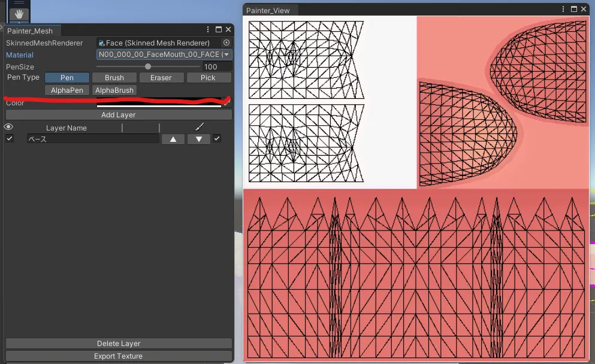Click the PenSize slider handle
Viewport: 595px width, 364px height.
[148, 66]
